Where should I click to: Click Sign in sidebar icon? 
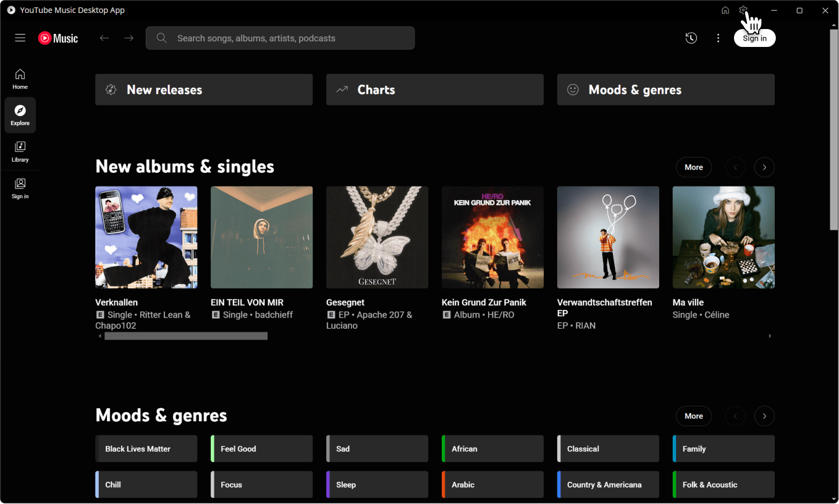(20, 188)
